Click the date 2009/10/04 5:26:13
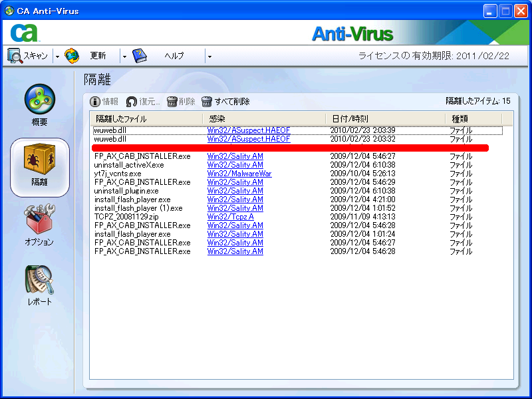Image resolution: width=532 pixels, height=399 pixels. (x=362, y=174)
